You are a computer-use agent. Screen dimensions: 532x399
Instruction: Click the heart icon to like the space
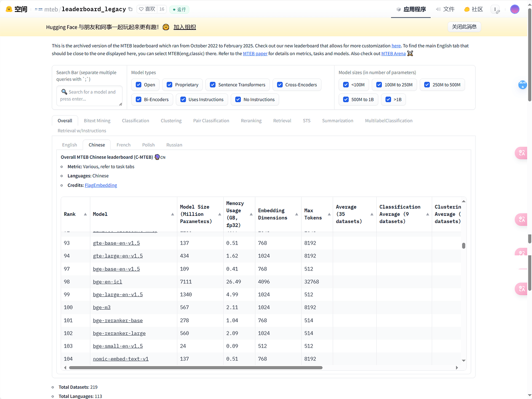click(x=141, y=9)
